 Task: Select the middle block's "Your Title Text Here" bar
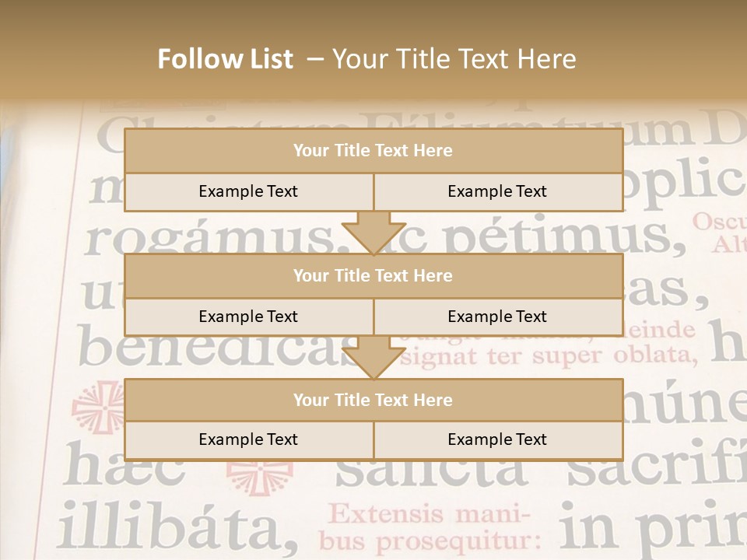point(373,275)
